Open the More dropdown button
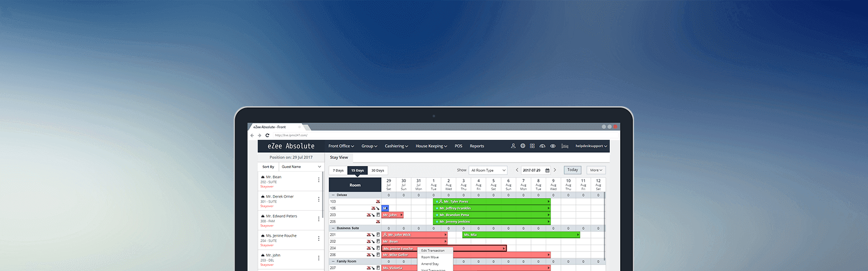Viewport: 868px width, 271px height. [596, 170]
